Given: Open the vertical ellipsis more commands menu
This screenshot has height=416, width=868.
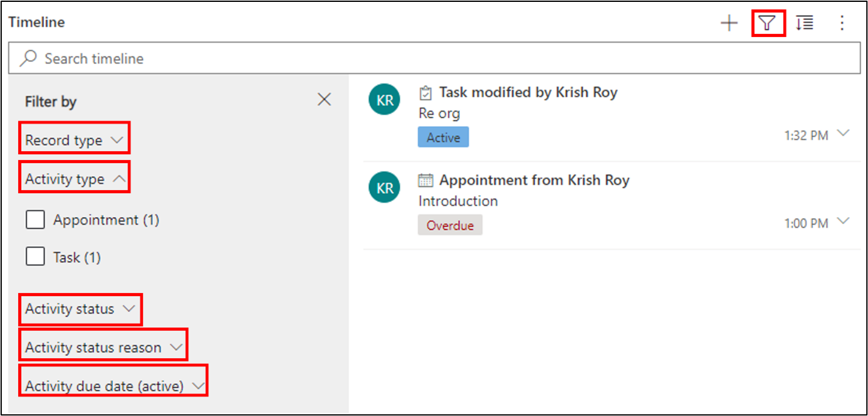Looking at the screenshot, I should [x=842, y=24].
